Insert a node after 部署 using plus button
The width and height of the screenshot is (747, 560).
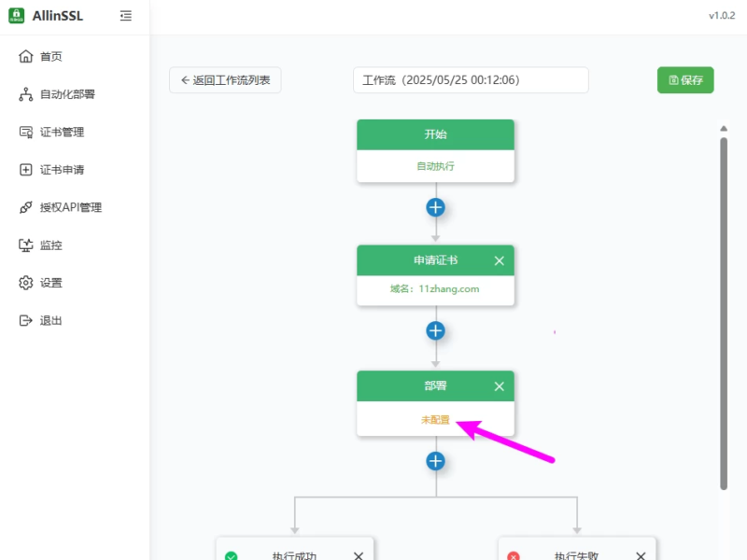coord(435,460)
